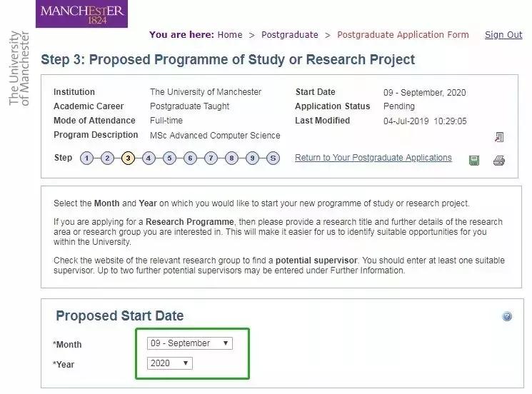The image size is (532, 394).
Task: Select step 2 in progress tracker
Action: (x=107, y=158)
